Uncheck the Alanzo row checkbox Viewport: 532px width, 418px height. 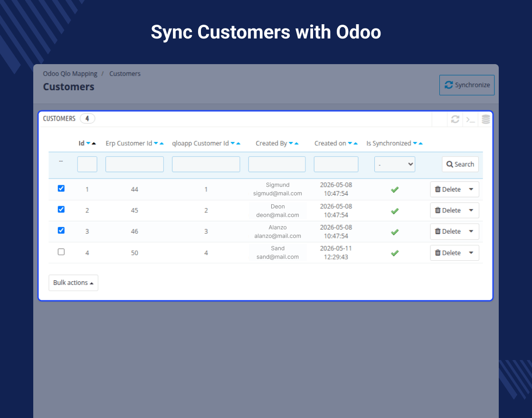pyautogui.click(x=61, y=230)
